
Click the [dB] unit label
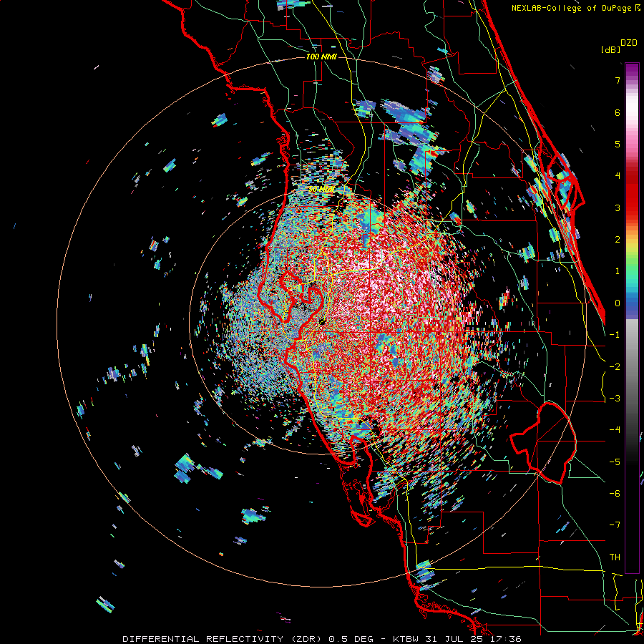(x=610, y=49)
